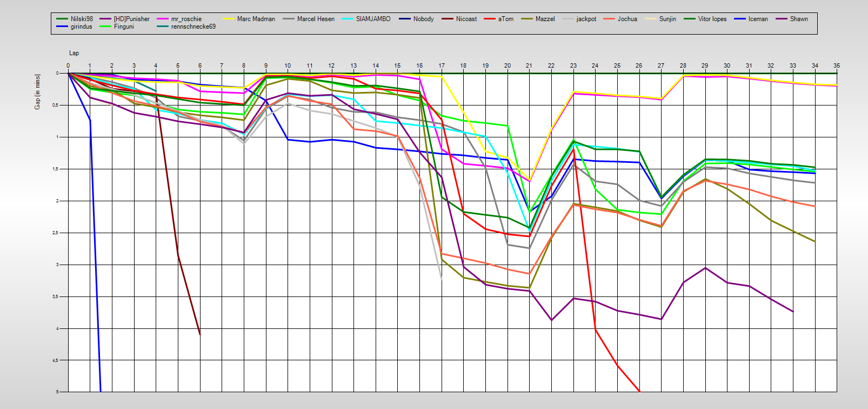Click the red aTom color line swatch

[x=490, y=19]
